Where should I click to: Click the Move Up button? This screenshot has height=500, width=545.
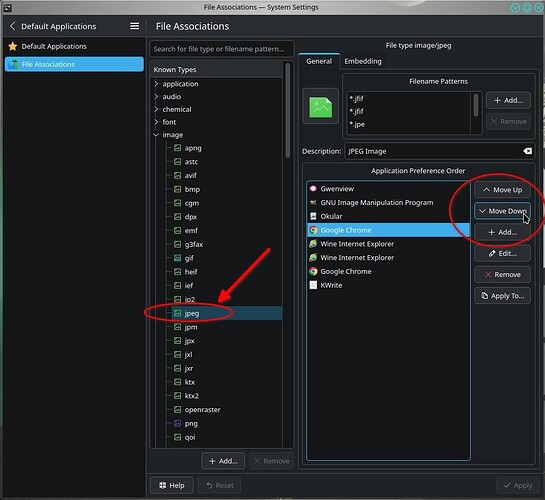[502, 190]
